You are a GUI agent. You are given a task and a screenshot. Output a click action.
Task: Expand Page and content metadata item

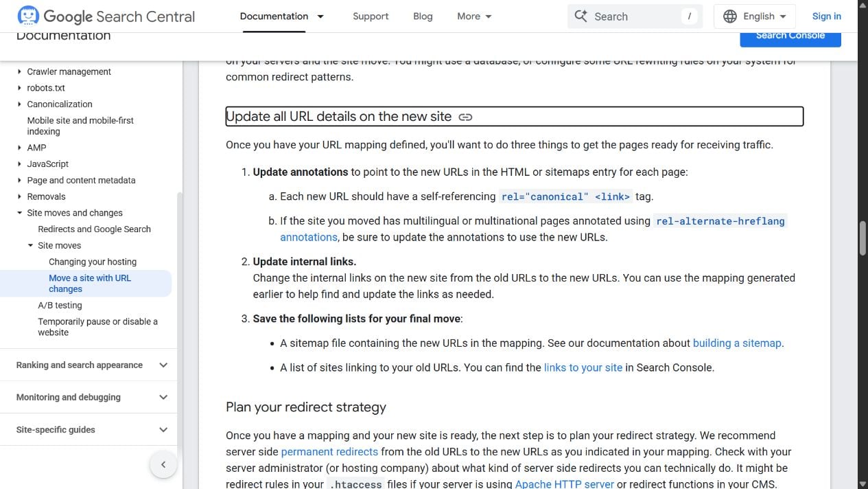pos(19,181)
